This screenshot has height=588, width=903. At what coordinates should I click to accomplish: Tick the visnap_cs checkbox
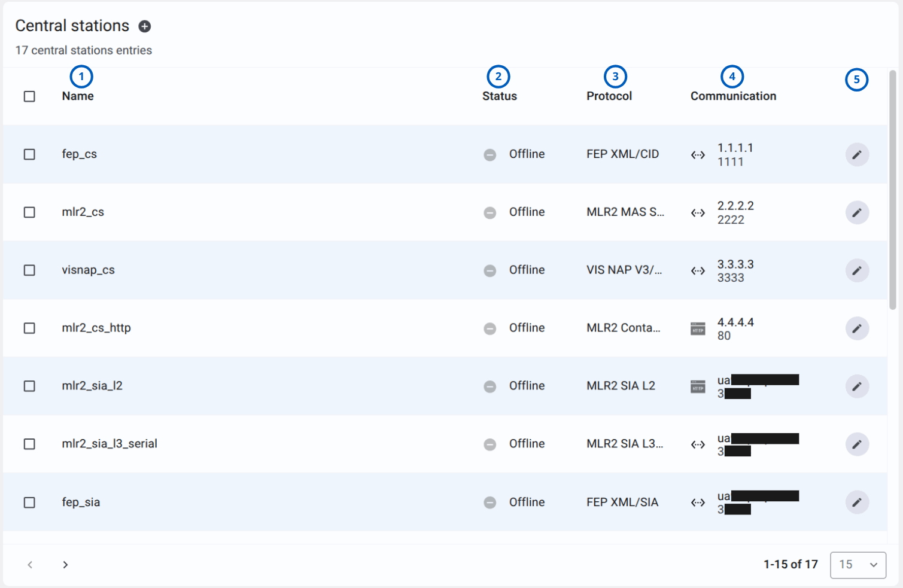29,270
